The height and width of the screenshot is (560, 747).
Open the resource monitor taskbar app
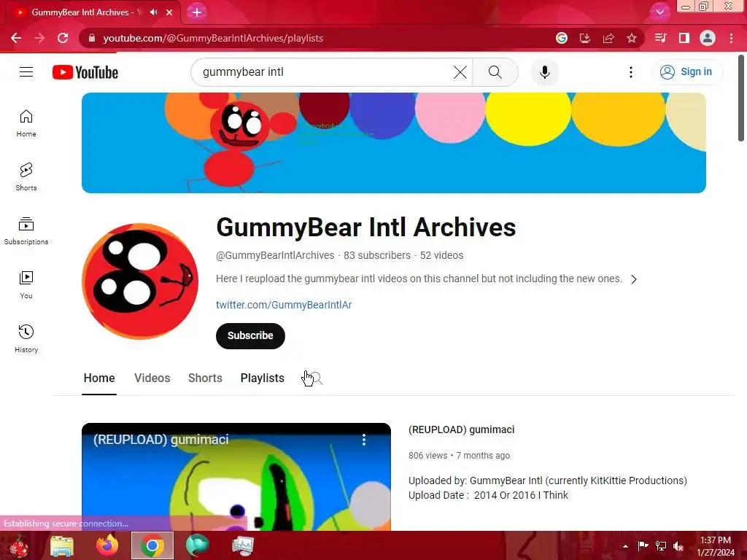(243, 545)
